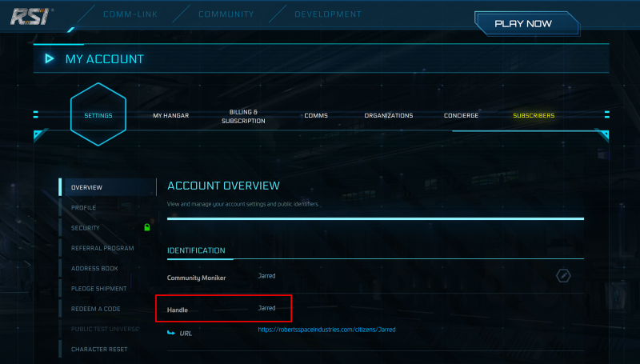Click the edit icon beside Community Moniker
The height and width of the screenshot is (364, 640).
click(x=564, y=276)
